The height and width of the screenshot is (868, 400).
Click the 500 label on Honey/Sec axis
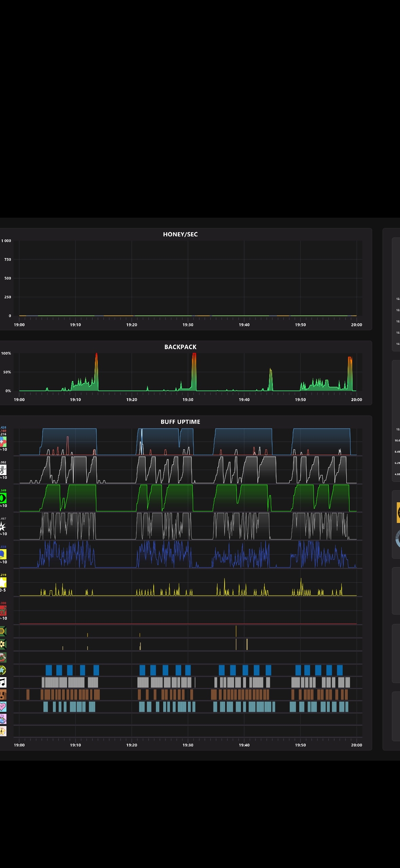(x=7, y=278)
